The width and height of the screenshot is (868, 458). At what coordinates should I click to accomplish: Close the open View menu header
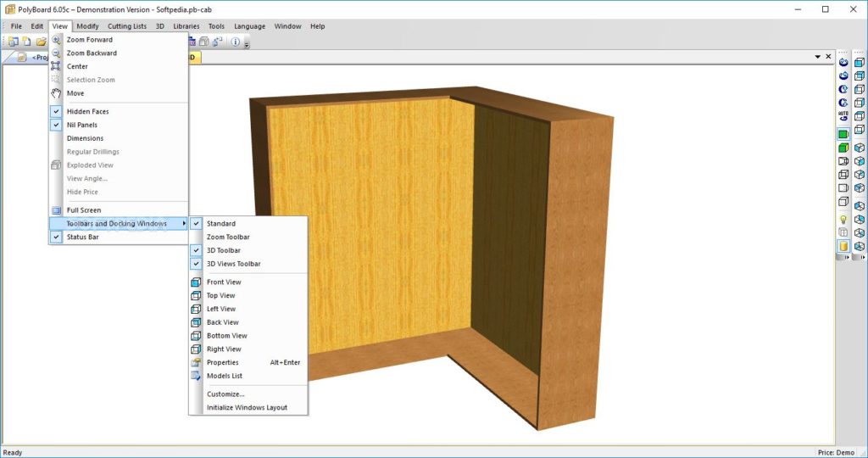click(x=60, y=26)
